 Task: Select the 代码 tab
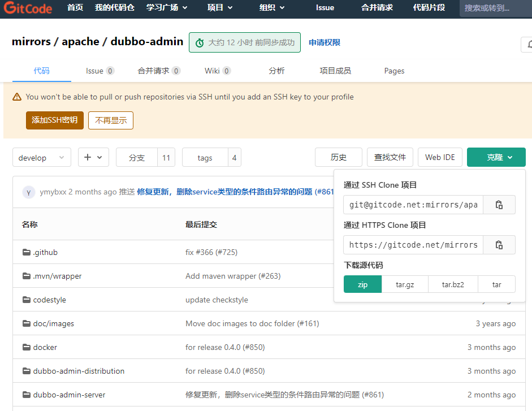[42, 71]
